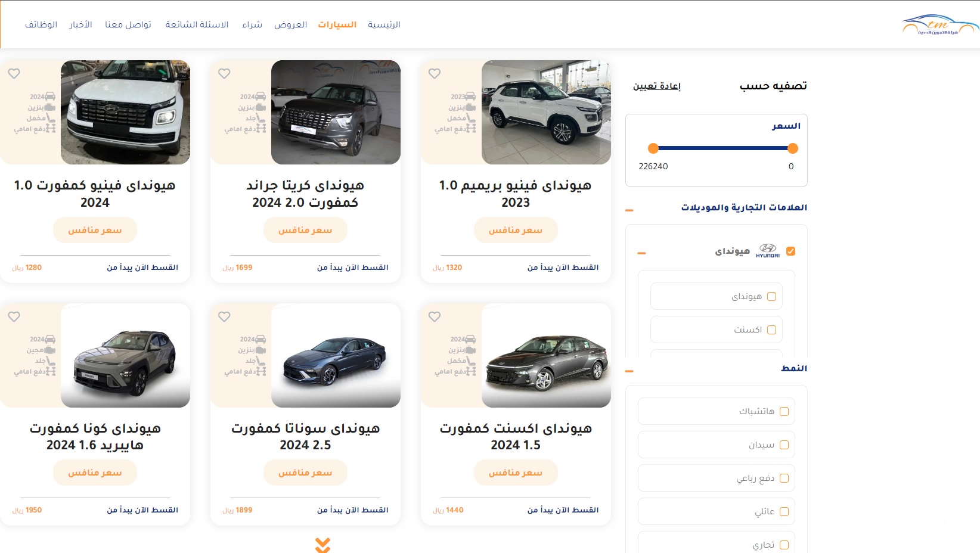Viewport: 980px width, 553px height.
Task: Open the سوناتا كمفورت car photo
Action: [x=336, y=355]
